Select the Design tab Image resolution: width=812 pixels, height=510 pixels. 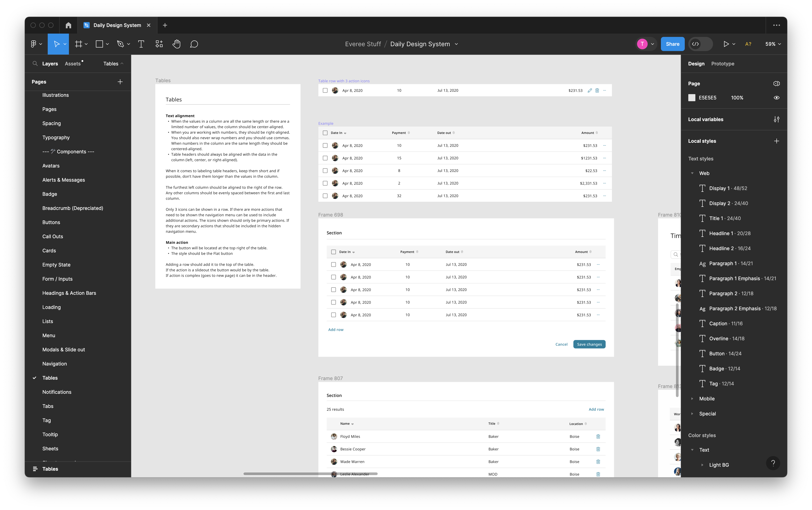coord(696,64)
